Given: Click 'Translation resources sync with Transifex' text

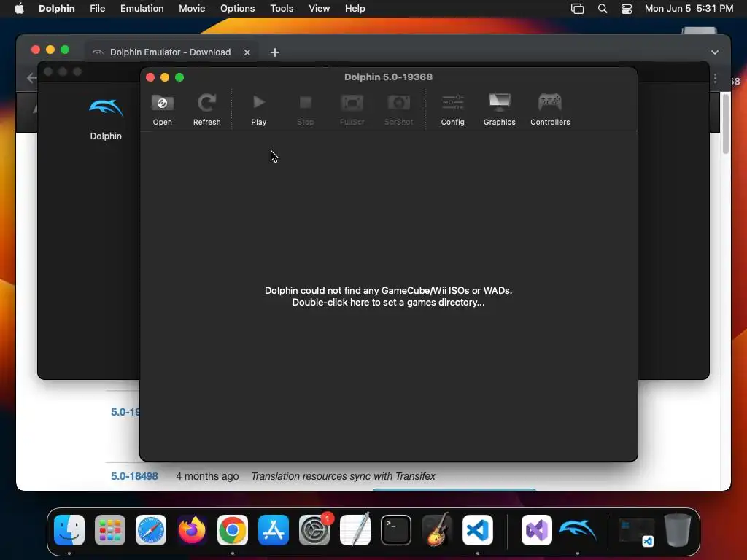Looking at the screenshot, I should (343, 476).
